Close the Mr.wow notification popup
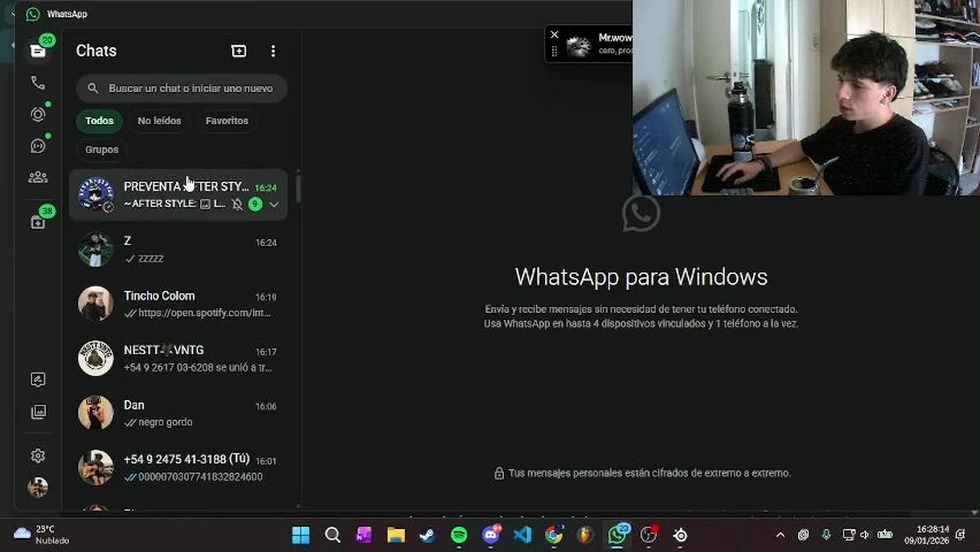This screenshot has width=980, height=552. 554,34
